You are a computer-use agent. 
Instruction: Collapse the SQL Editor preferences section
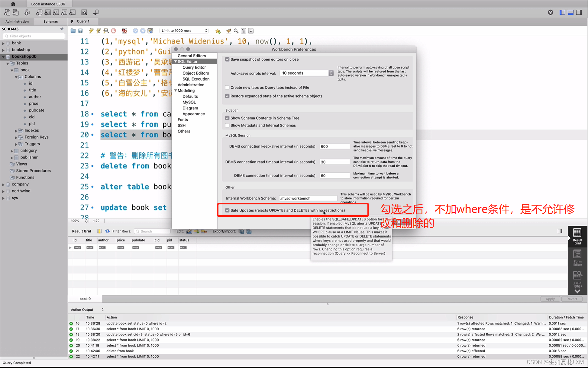coord(176,62)
